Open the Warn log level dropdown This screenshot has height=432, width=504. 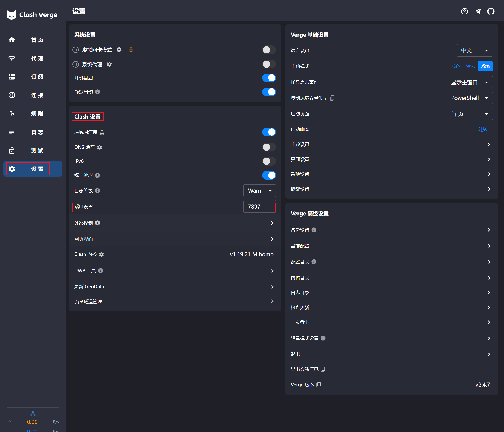tap(260, 191)
